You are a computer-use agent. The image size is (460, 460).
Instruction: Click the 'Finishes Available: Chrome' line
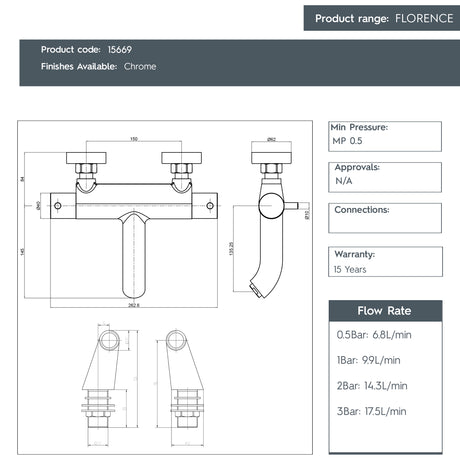[98, 66]
